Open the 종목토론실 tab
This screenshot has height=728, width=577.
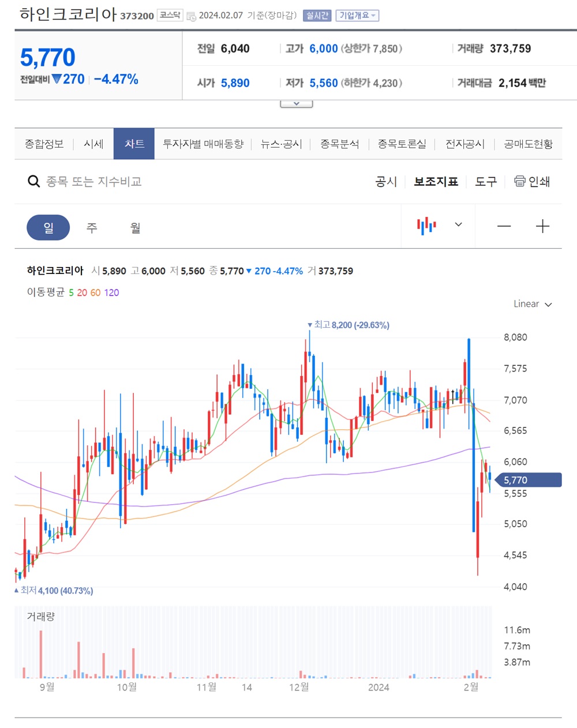402,144
